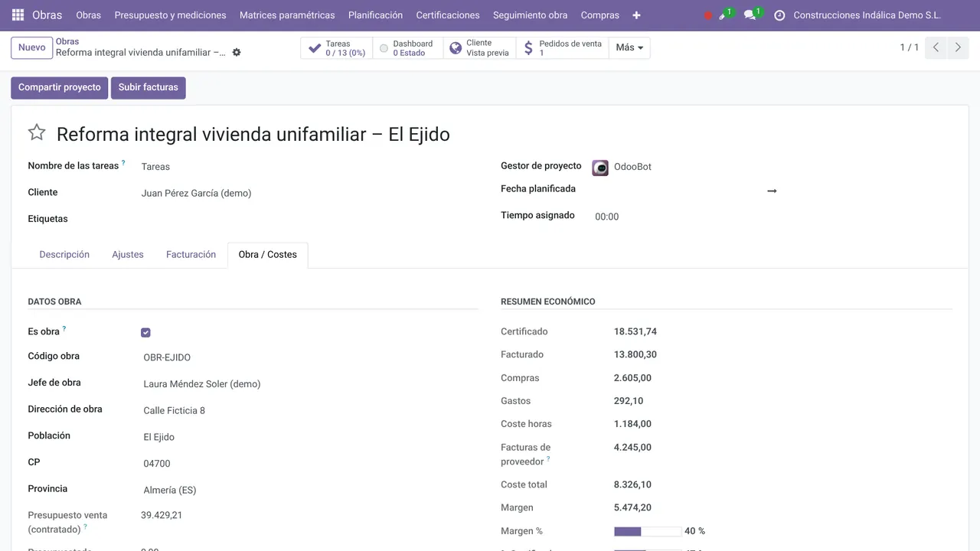Open Dashboard 0 Estado stat button
980x551 pixels.
coord(407,48)
